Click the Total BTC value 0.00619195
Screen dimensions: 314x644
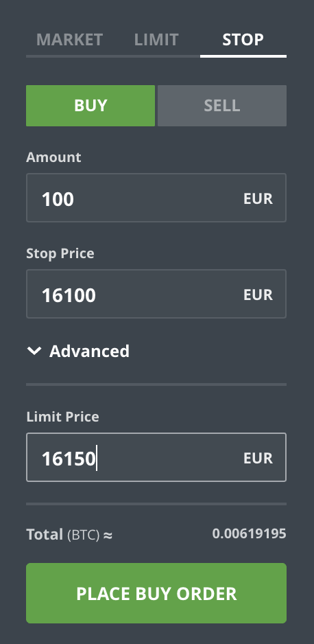(x=250, y=533)
